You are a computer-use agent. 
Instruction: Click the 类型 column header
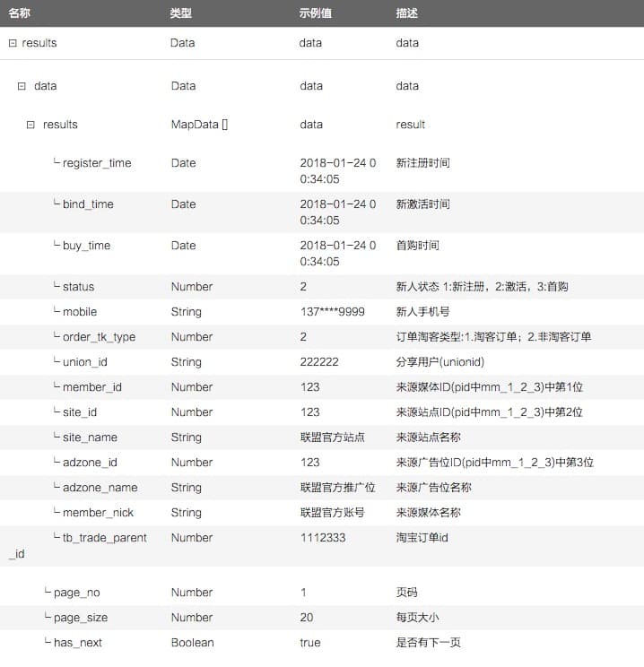tap(181, 13)
